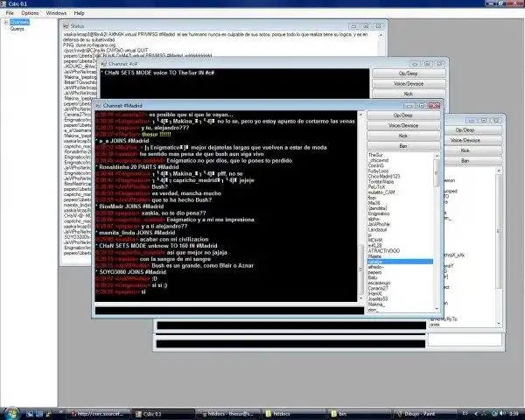This screenshot has width=525, height=420.
Task: Select Joselito53 in the user list
Action: 378,299
